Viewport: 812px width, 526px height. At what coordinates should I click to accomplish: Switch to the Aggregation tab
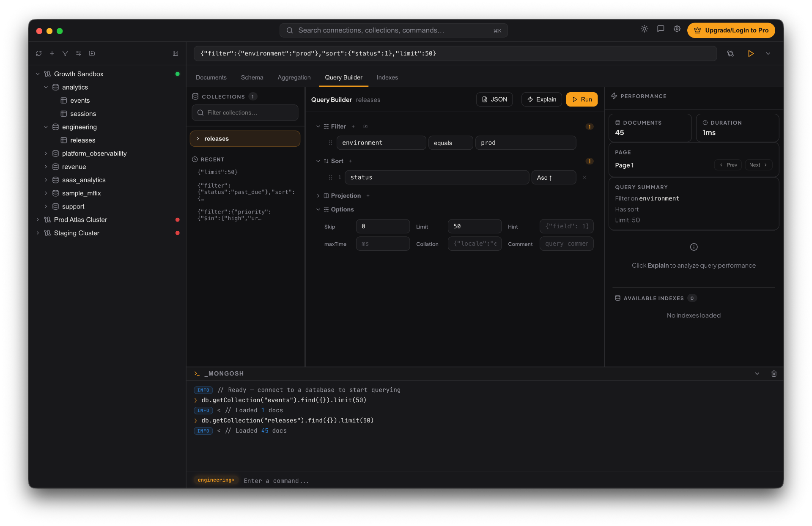(x=294, y=77)
